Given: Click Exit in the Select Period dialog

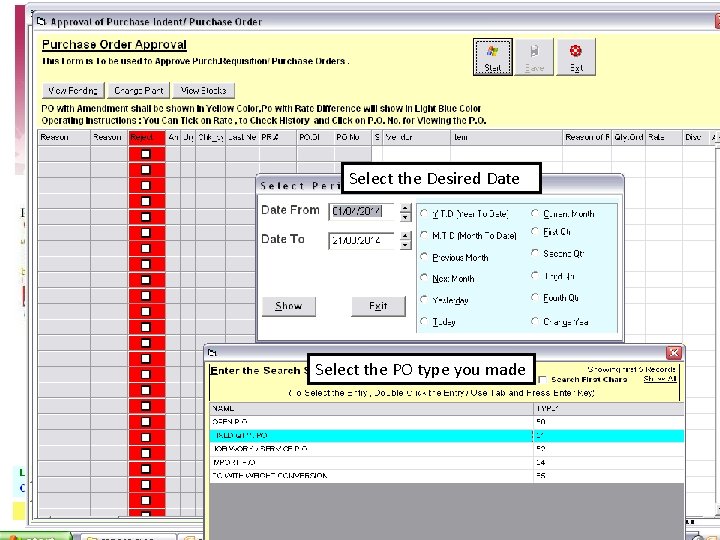Looking at the screenshot, I should [378, 306].
